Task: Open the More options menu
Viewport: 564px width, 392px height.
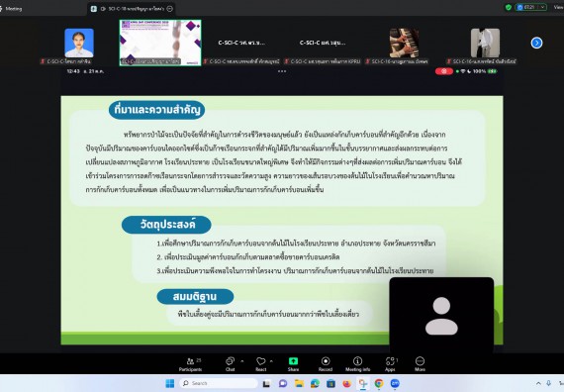Action: coord(420,364)
